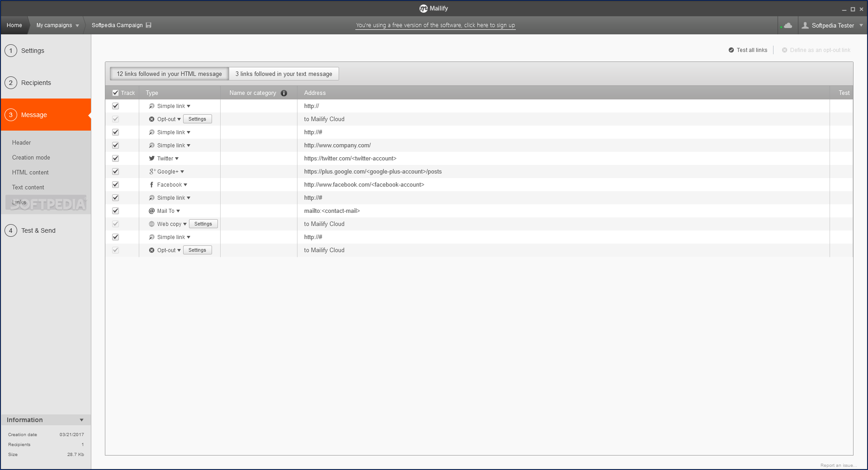Screen dimensions: 868x470
Task: Click the free version sign up link
Action: click(x=435, y=25)
